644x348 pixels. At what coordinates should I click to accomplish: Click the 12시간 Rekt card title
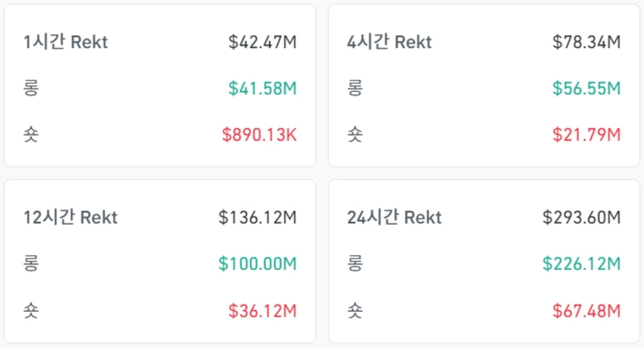(71, 217)
